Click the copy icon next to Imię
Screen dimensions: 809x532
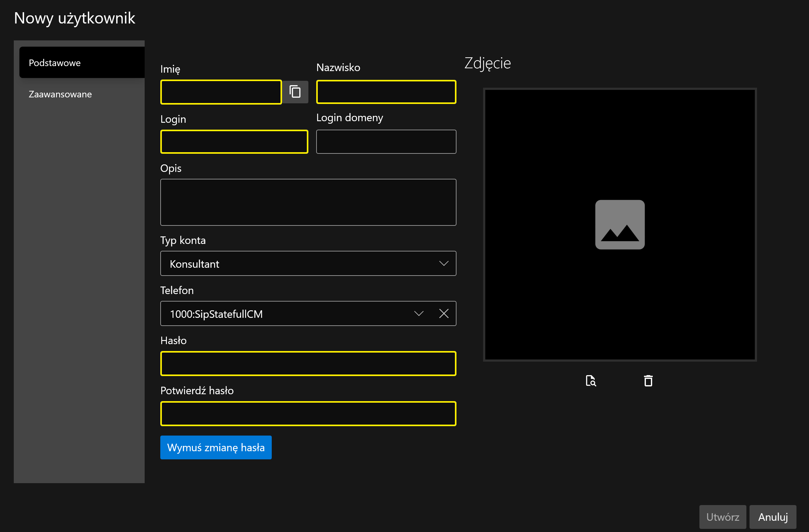tap(295, 92)
